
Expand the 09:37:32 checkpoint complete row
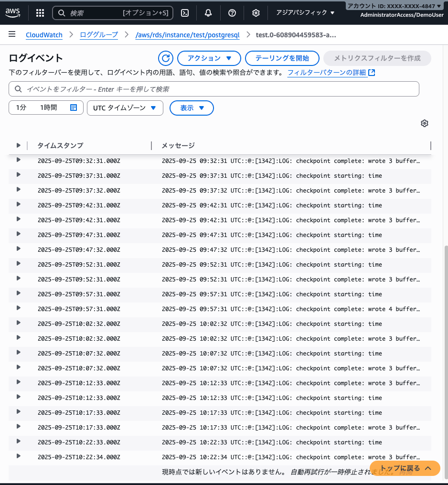pos(18,190)
